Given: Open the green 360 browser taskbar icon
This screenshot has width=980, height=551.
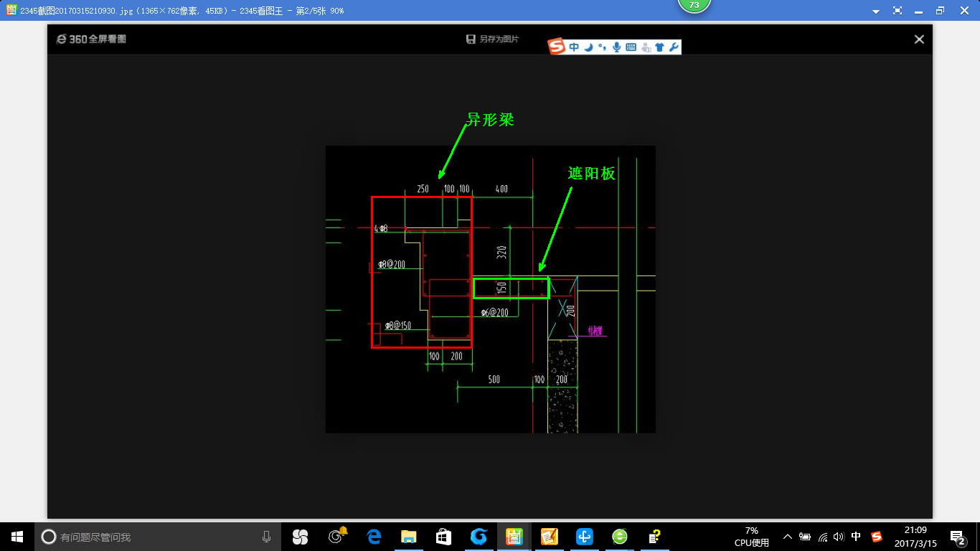Looking at the screenshot, I should pyautogui.click(x=620, y=537).
